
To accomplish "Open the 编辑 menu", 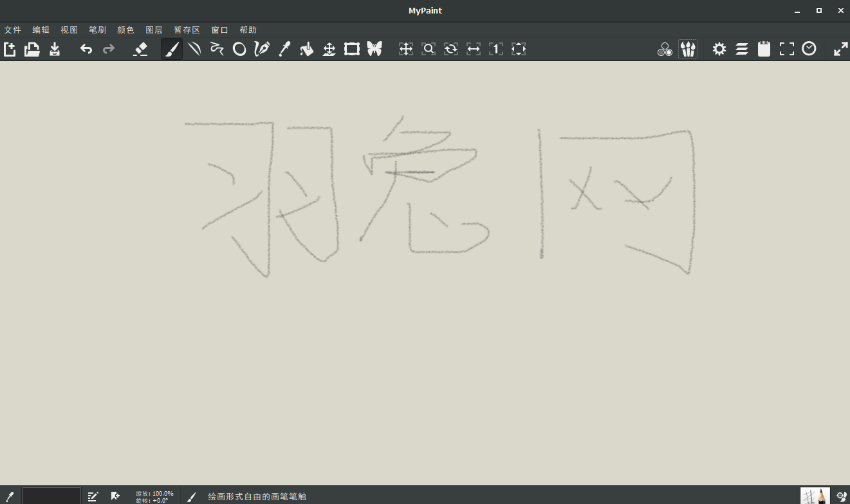I will point(41,30).
